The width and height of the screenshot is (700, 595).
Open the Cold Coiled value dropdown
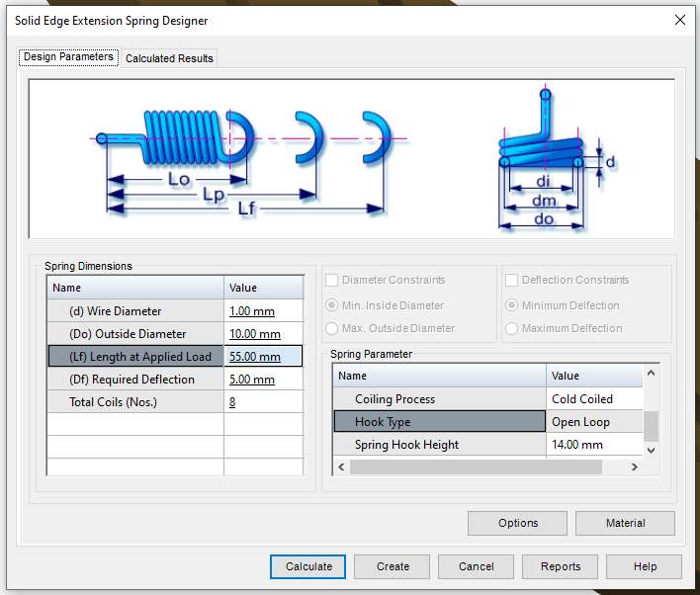click(x=594, y=398)
